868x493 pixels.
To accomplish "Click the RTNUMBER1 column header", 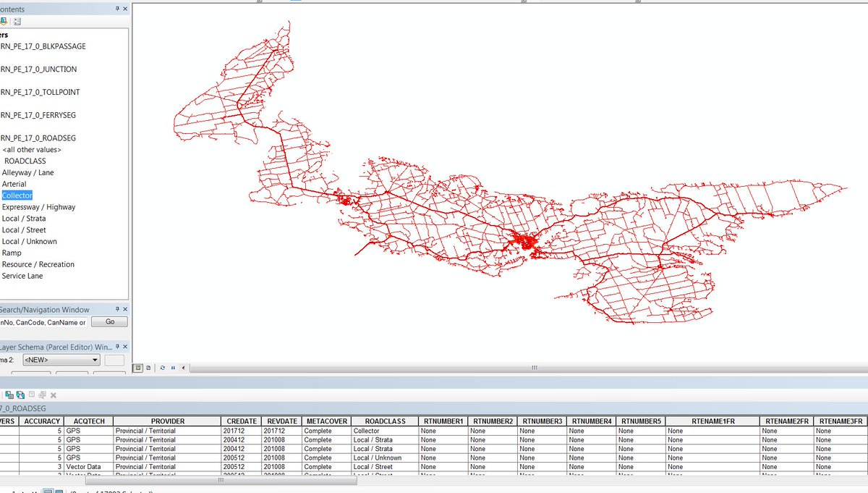I will click(443, 421).
